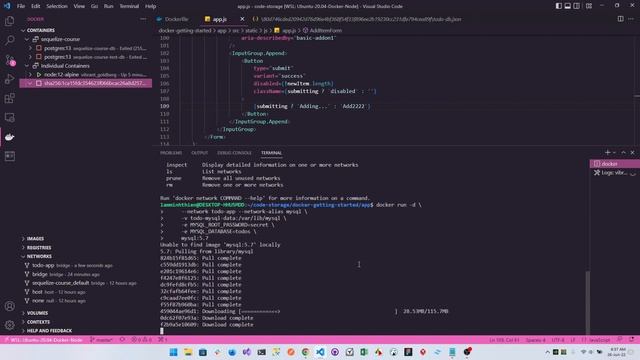
Task: Open errors and warnings count in status bar
Action: (x=142, y=340)
